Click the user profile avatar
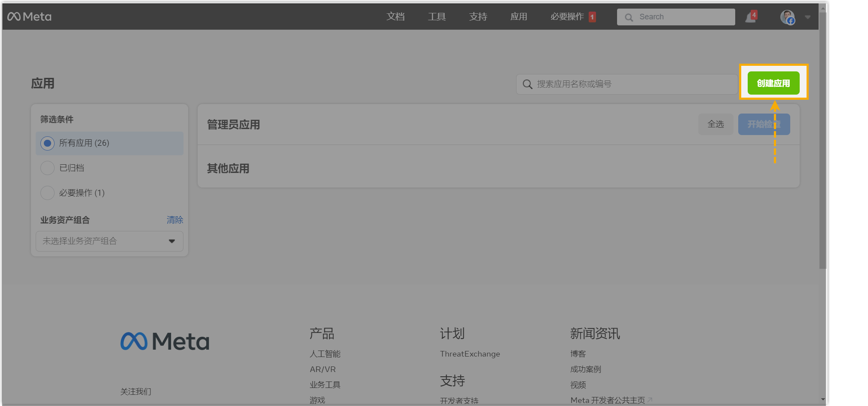 tap(787, 17)
